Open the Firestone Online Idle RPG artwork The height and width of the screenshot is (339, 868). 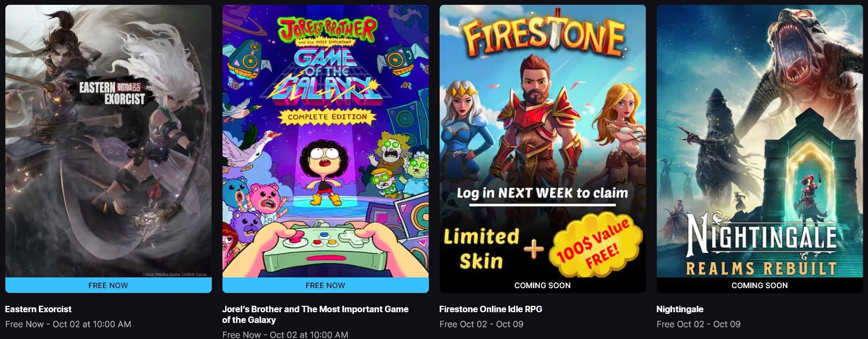543,141
